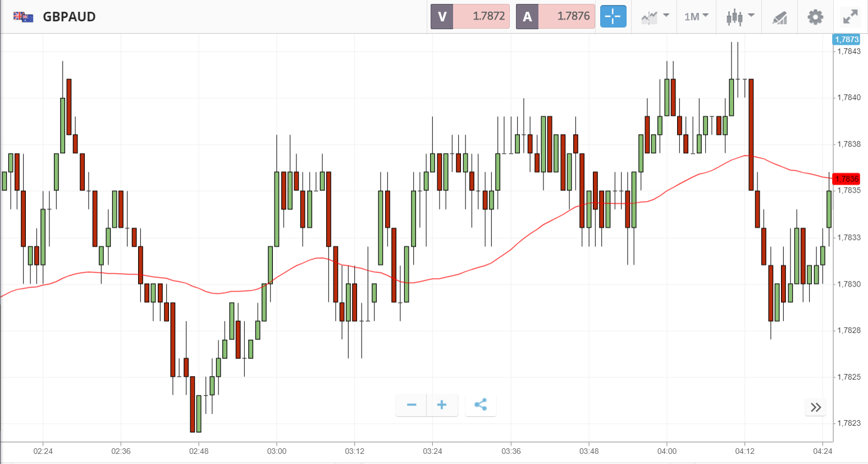Open the 1M timeframe dropdown
The height and width of the screenshot is (464, 868).
click(x=696, y=17)
